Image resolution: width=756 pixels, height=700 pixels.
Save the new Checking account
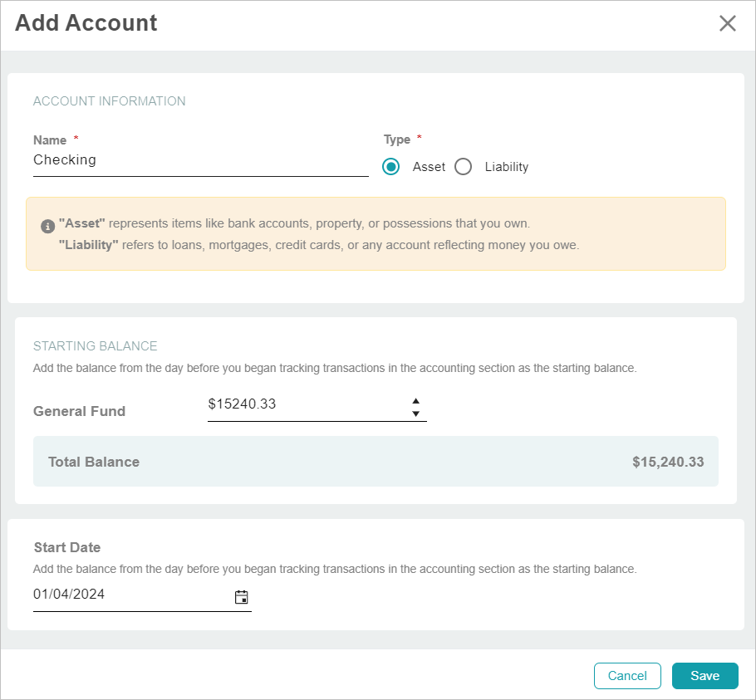tap(704, 675)
